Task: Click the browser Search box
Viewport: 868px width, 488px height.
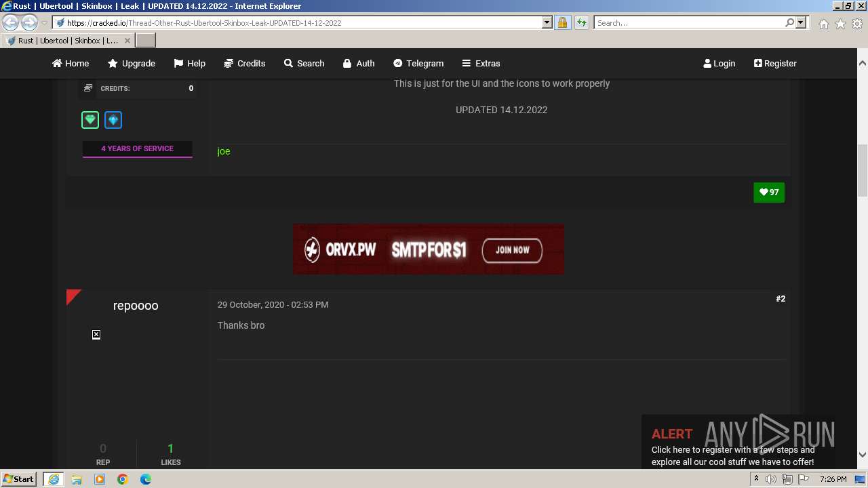Action: click(x=688, y=22)
